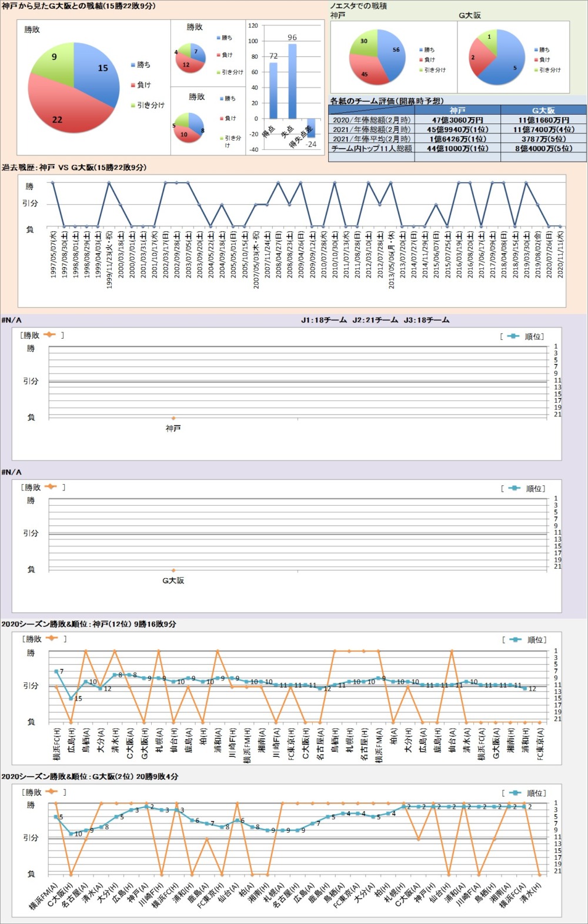Click the G大阪 column header in the team evaluation table
Viewport: 588px width, 924px height.
(x=543, y=111)
